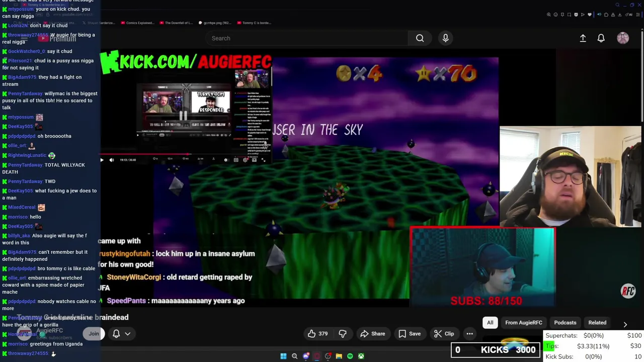Expand the notification bell dropdown arrow
The height and width of the screenshot is (362, 644).
(x=128, y=334)
